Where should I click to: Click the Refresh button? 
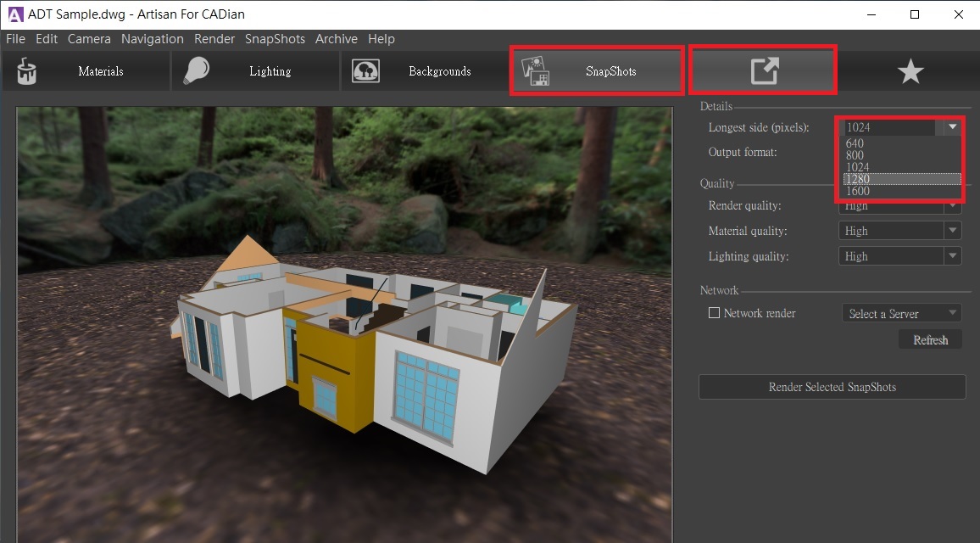(x=930, y=340)
